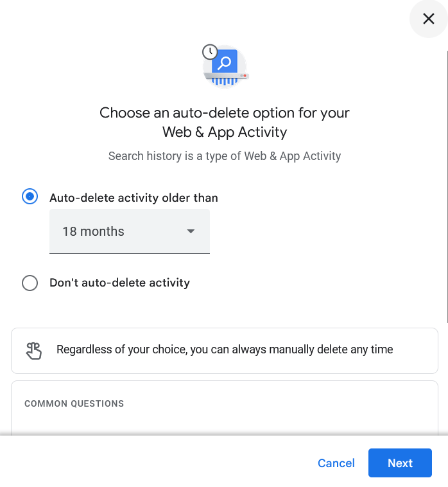The image size is (448, 487).
Task: Click the 'Common Questions' section heading
Action: click(74, 403)
